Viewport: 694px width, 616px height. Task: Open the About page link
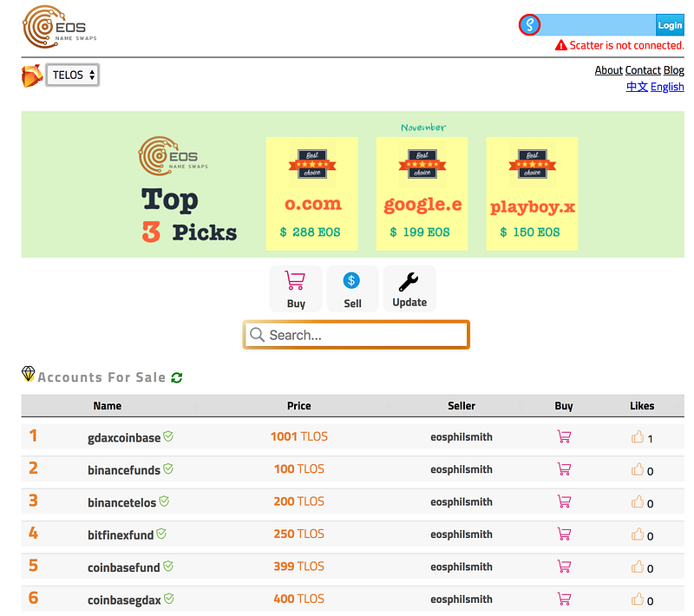pyautogui.click(x=609, y=70)
